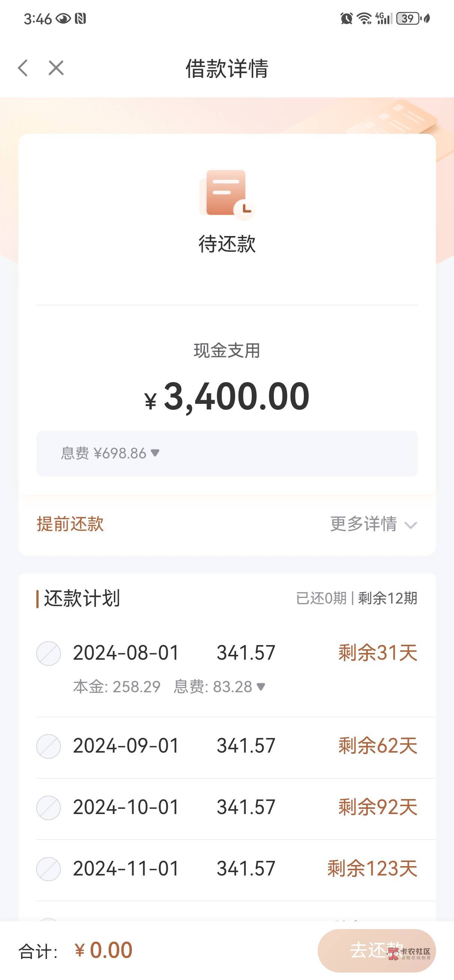Tap the back arrow icon

pyautogui.click(x=23, y=68)
